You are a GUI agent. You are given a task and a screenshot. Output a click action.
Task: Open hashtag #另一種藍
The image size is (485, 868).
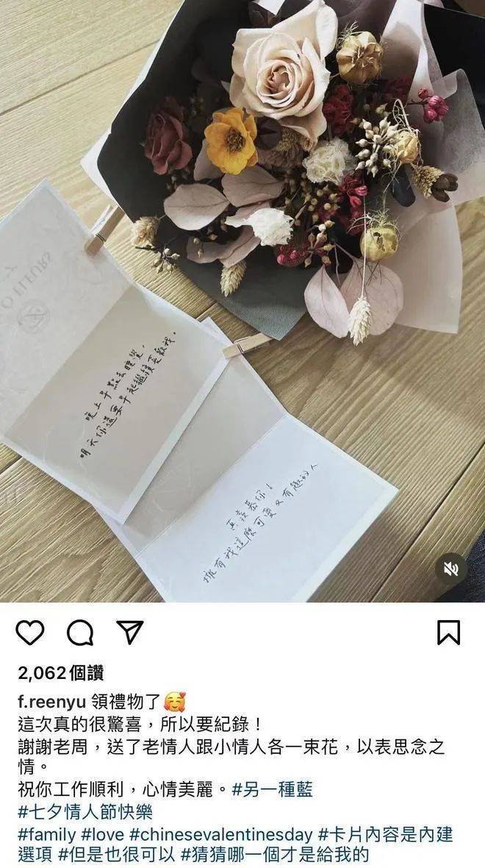[272, 789]
